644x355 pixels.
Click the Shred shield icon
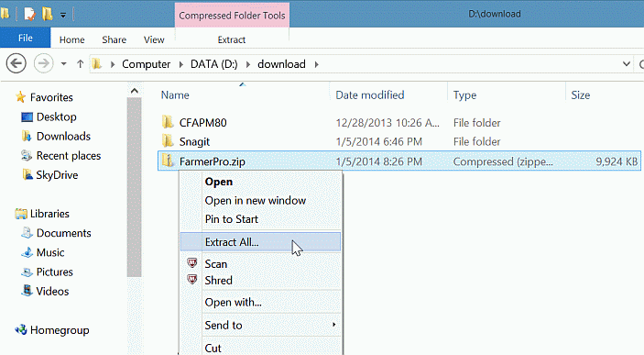pyautogui.click(x=191, y=280)
